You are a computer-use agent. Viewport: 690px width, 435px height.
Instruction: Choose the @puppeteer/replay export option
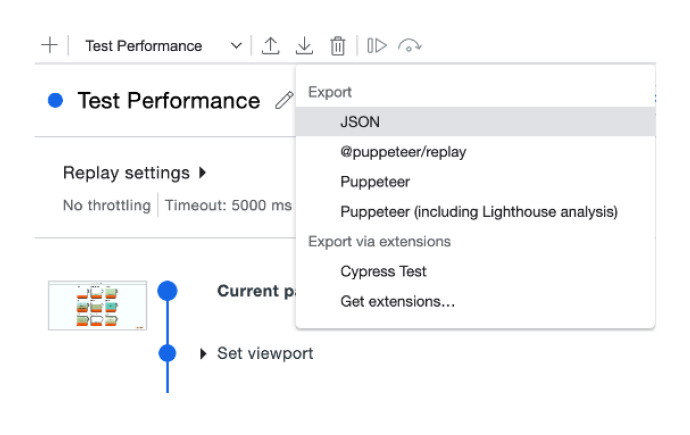(403, 152)
